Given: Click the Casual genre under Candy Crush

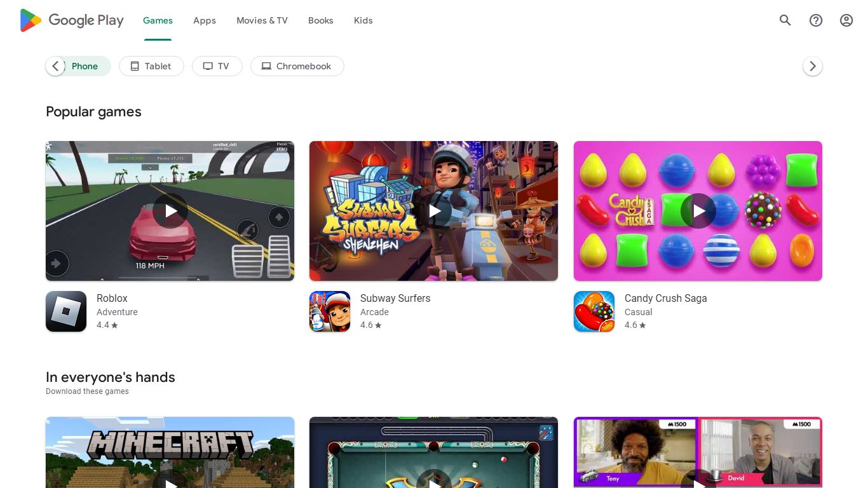Looking at the screenshot, I should coord(639,312).
